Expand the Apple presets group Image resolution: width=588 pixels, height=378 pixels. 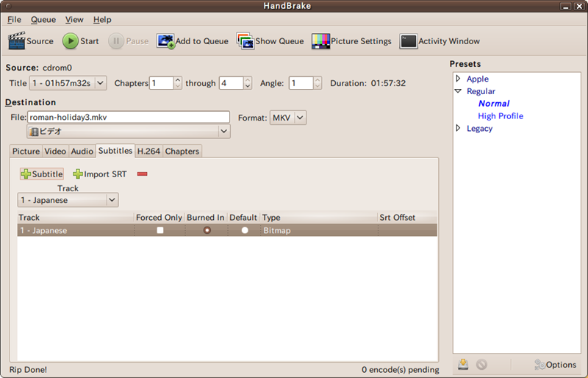pos(458,79)
